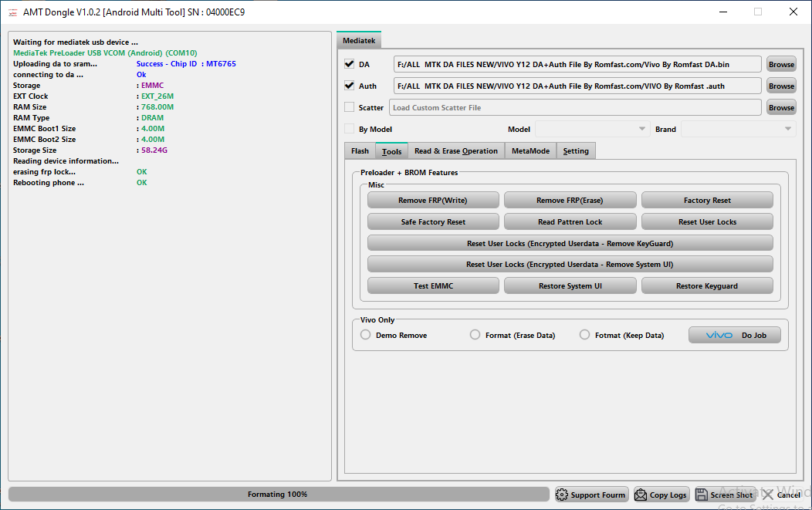The image size is (812, 510).
Task: Select the Mediatek tab
Action: pos(359,40)
